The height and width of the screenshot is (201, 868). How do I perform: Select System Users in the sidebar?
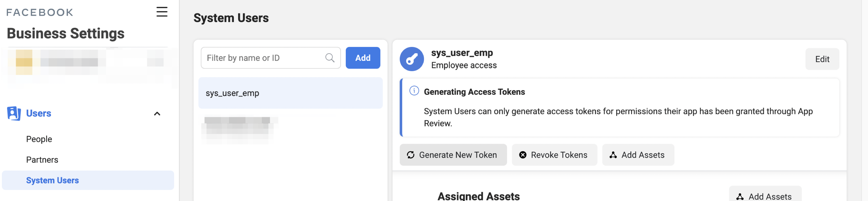(x=53, y=181)
